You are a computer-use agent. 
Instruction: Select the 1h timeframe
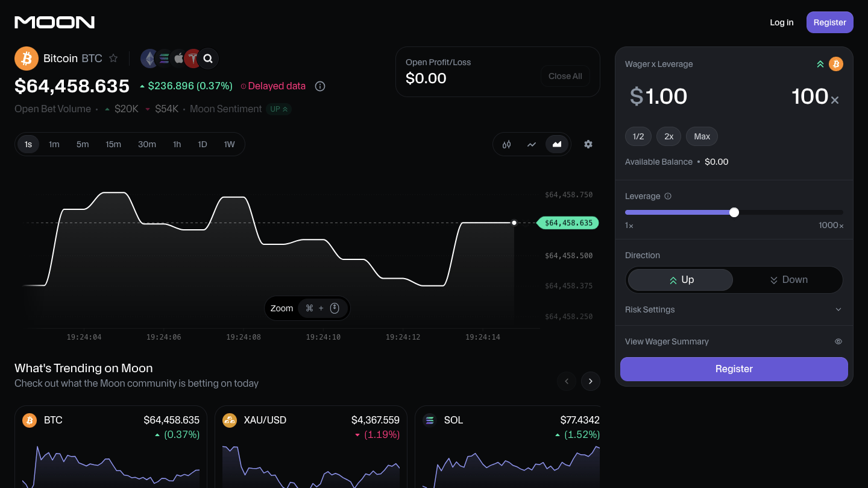[177, 144]
